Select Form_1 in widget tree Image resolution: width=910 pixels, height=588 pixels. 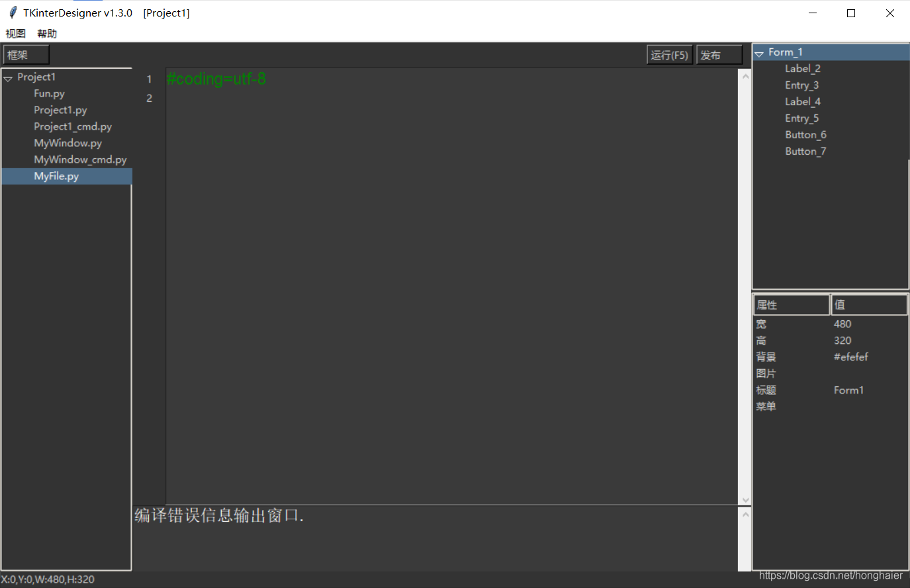pyautogui.click(x=831, y=52)
